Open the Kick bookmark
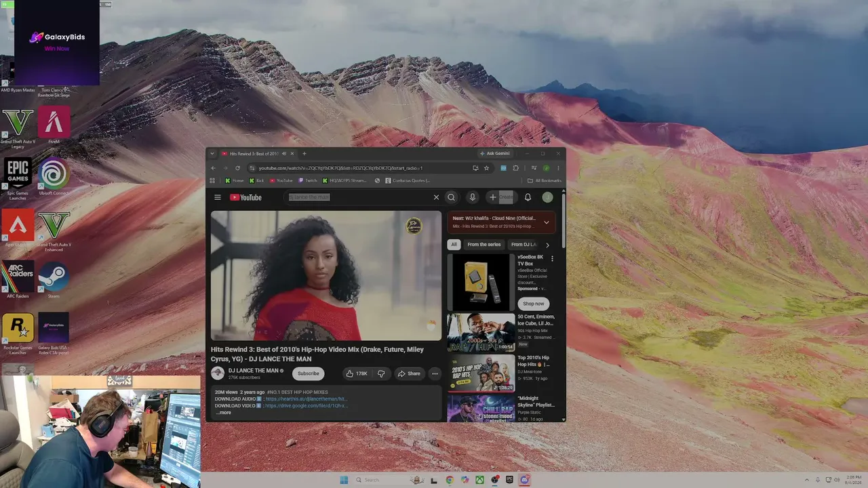The image size is (868, 488). tap(256, 181)
